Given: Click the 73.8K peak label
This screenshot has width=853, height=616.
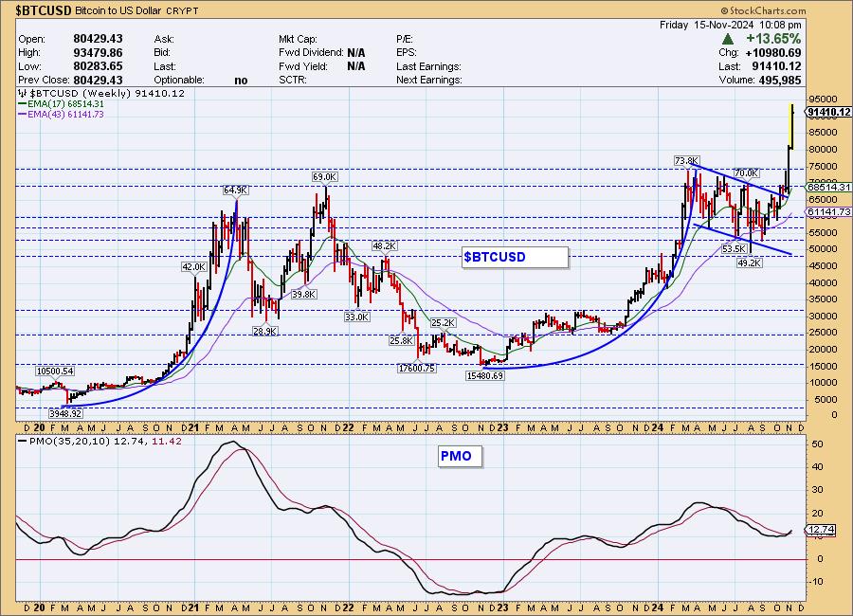Looking at the screenshot, I should (686, 161).
